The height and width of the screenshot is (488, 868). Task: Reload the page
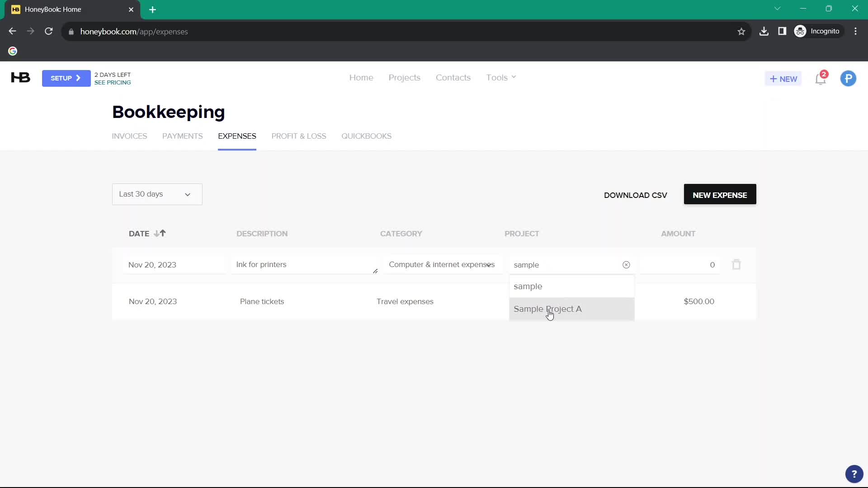pyautogui.click(x=49, y=31)
